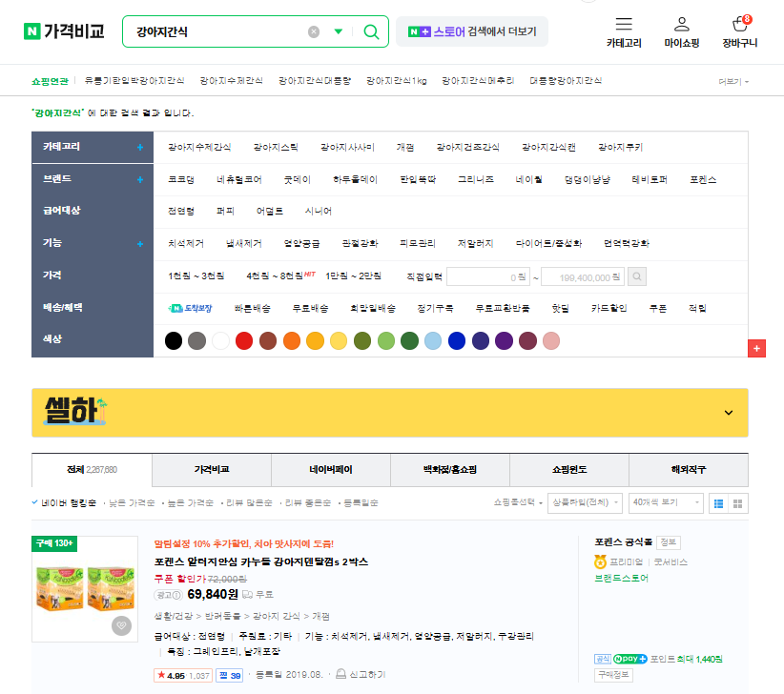
Task: Open 마이쇼핑 user icon
Action: click(x=682, y=24)
